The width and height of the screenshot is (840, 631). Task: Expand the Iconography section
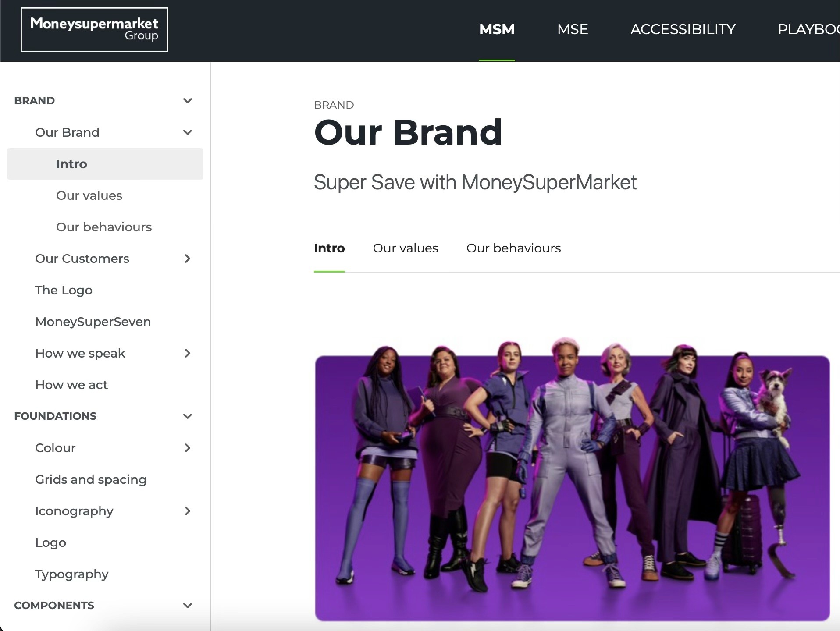(188, 511)
